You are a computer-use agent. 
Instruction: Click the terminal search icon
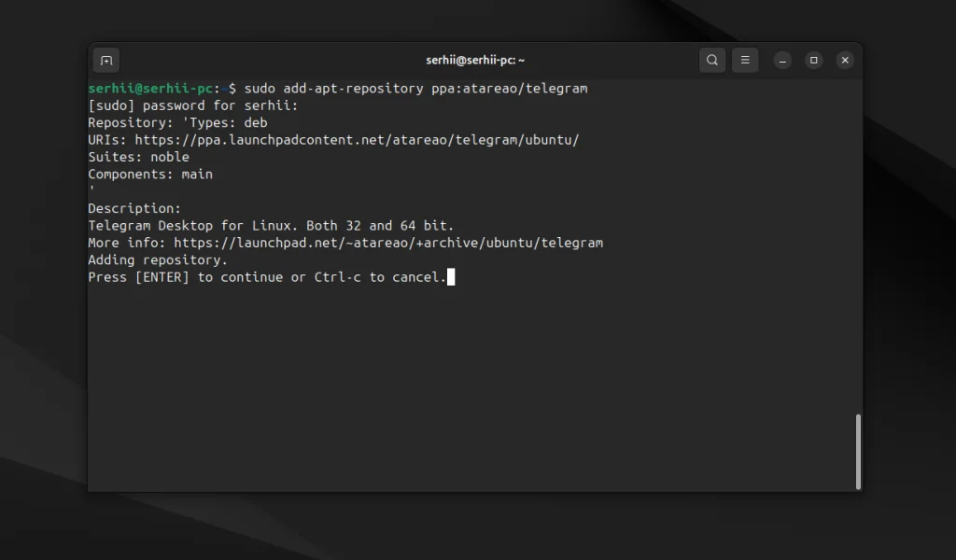pyautogui.click(x=712, y=61)
